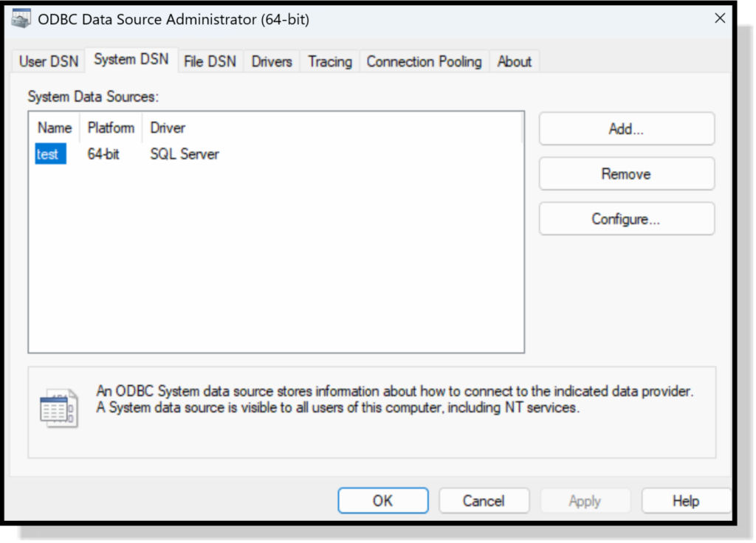Select the 'test' data source entry
The image size is (756, 543).
click(48, 155)
